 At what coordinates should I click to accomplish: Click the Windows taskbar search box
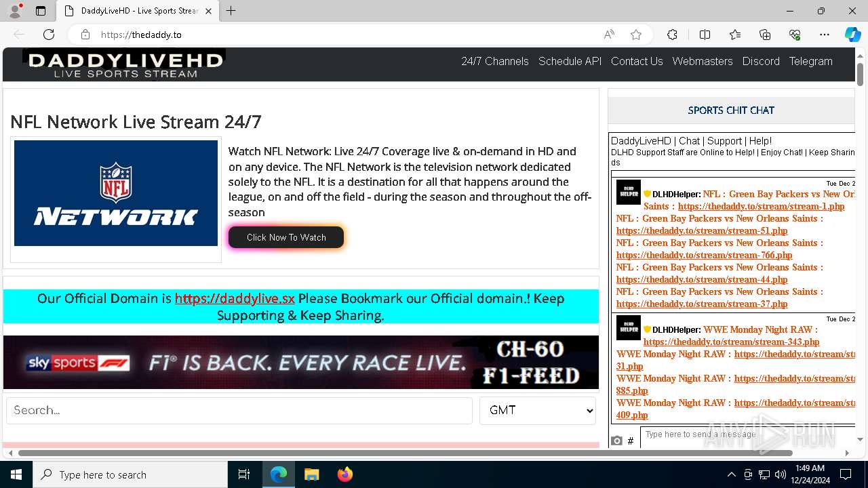click(x=130, y=474)
